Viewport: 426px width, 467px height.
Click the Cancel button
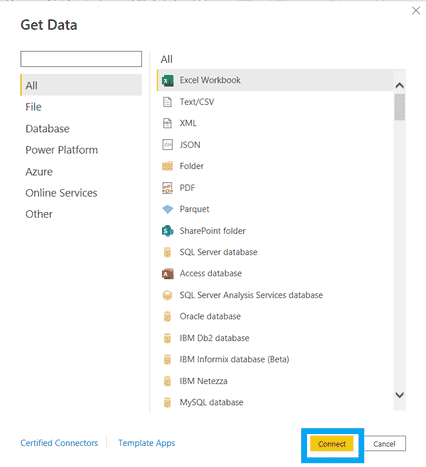pos(384,444)
